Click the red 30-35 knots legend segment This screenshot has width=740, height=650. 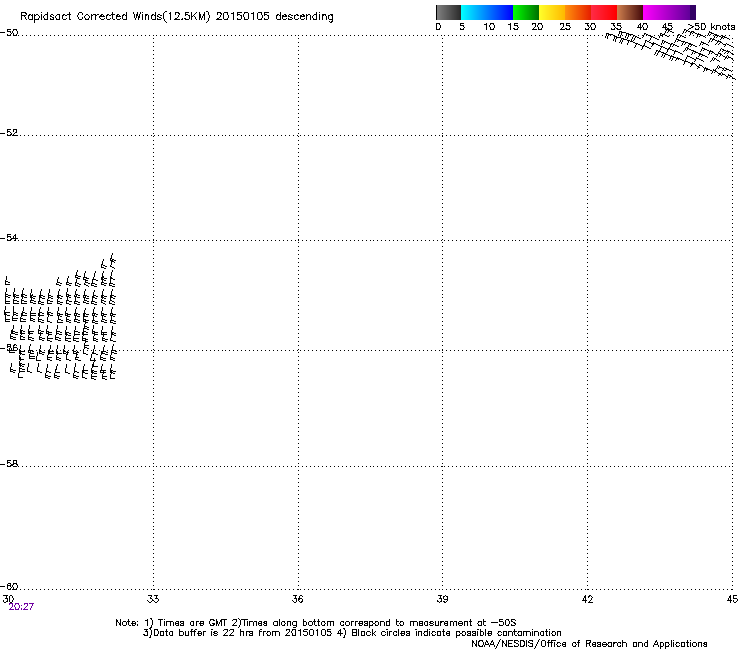coord(604,12)
